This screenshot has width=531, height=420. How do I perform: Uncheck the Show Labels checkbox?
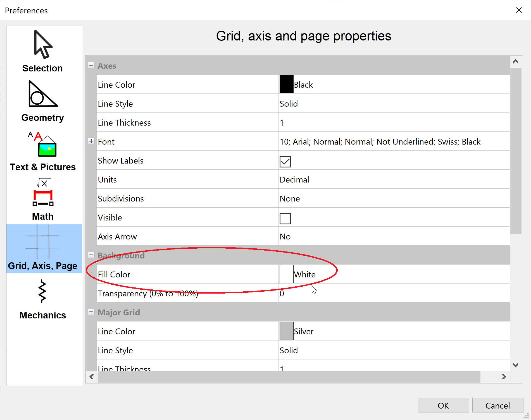285,162
